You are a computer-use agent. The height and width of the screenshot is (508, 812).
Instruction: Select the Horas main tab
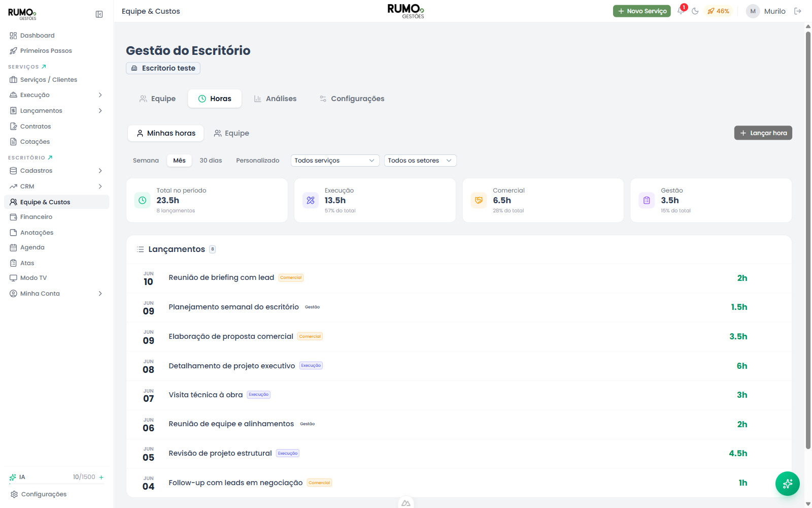215,99
